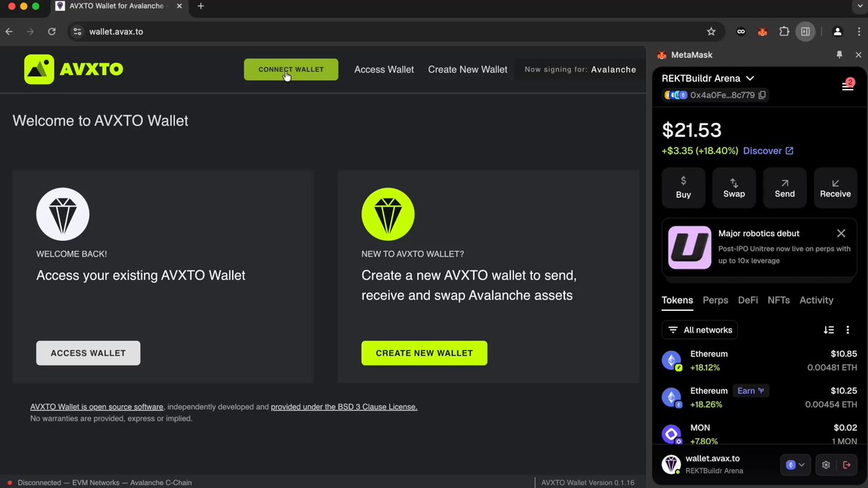Open the Chrome profile avatar
The height and width of the screenshot is (488, 868).
pyautogui.click(x=838, y=32)
